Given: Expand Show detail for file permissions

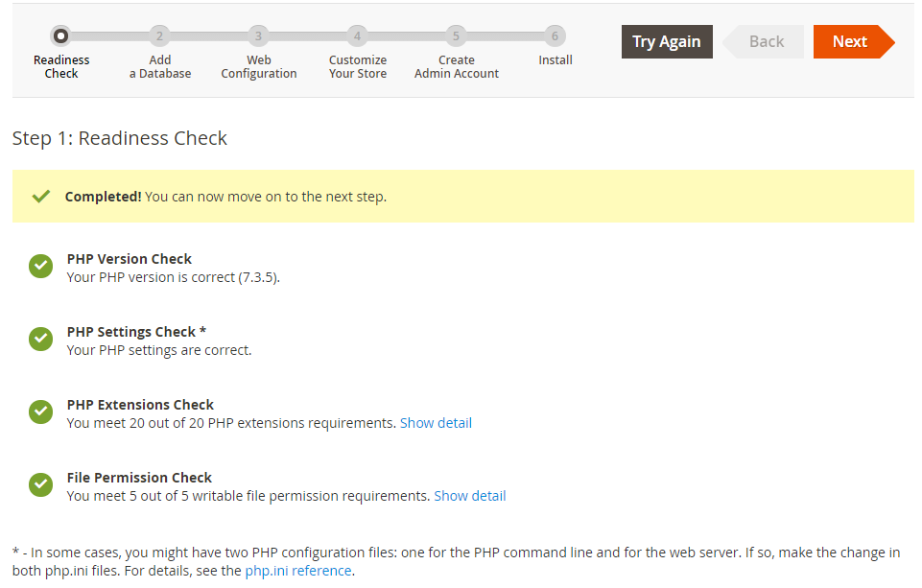Looking at the screenshot, I should 469,496.
